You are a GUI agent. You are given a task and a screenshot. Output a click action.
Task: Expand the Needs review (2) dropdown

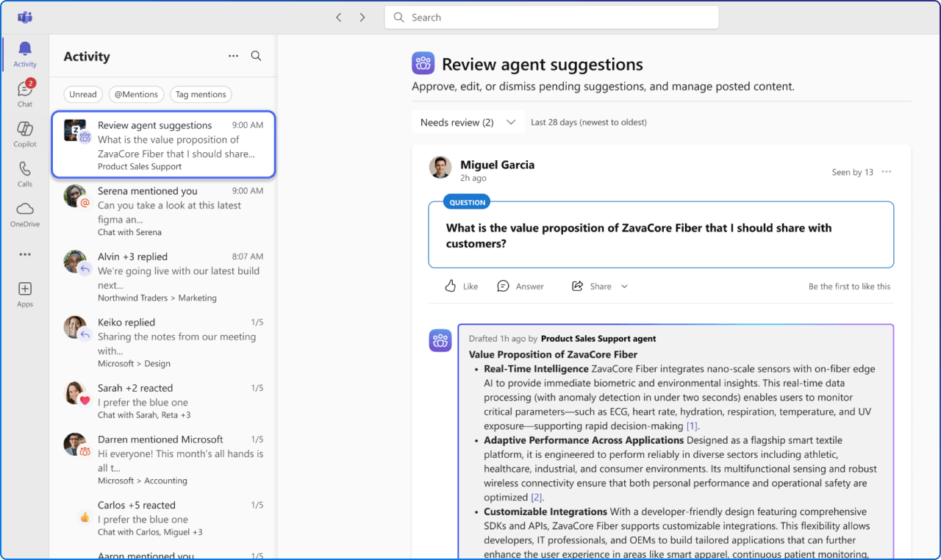click(x=468, y=123)
